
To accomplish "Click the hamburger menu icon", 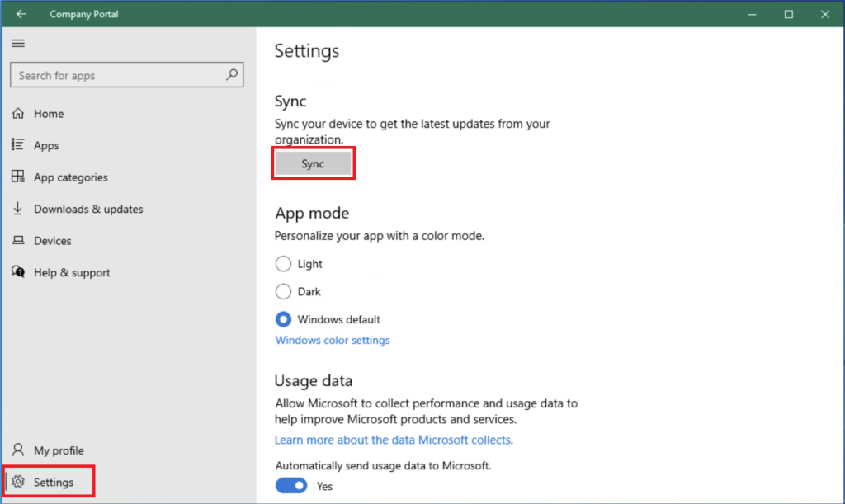I will click(18, 44).
